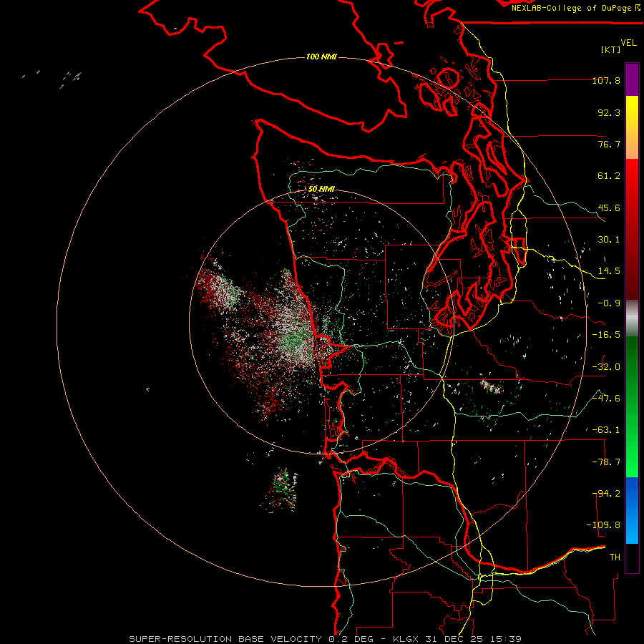This screenshot has width=644, height=644.
Task: Click the -78.7 legend value
Action: click(606, 462)
